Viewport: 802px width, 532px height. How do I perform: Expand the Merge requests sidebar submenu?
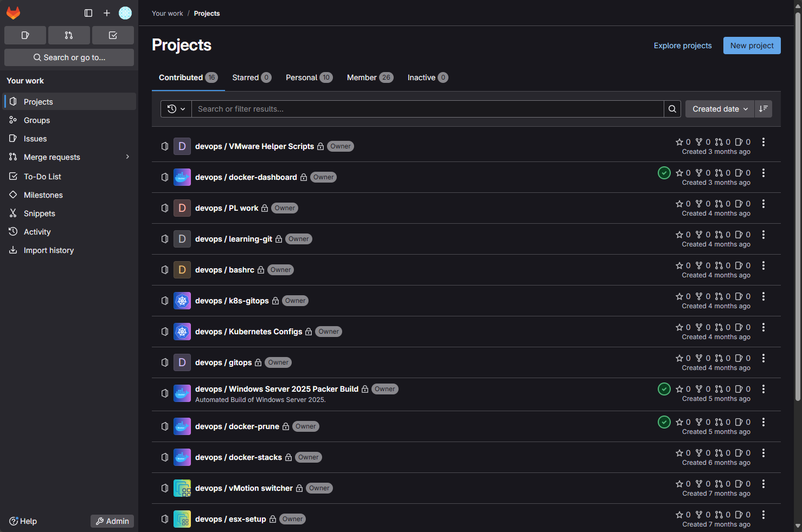pos(128,157)
